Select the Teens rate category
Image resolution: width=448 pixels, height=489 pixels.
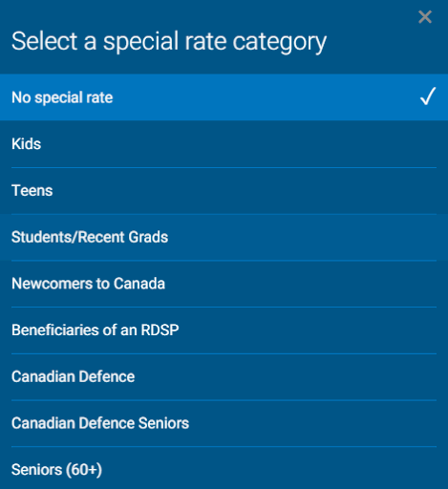click(224, 191)
